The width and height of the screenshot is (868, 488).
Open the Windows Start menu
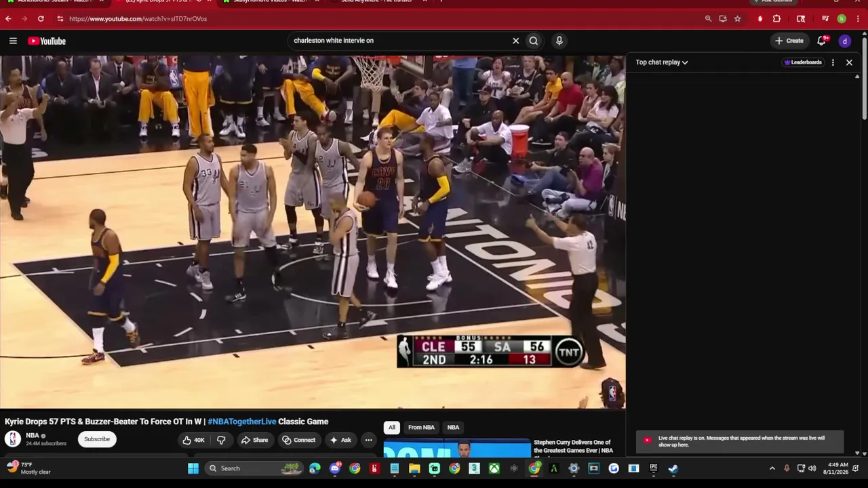[x=193, y=468]
